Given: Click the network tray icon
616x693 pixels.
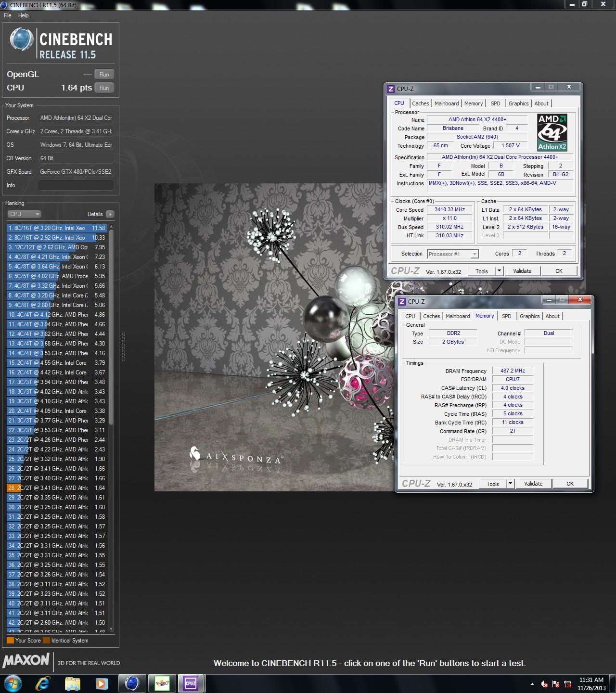Looking at the screenshot, I should [x=568, y=684].
